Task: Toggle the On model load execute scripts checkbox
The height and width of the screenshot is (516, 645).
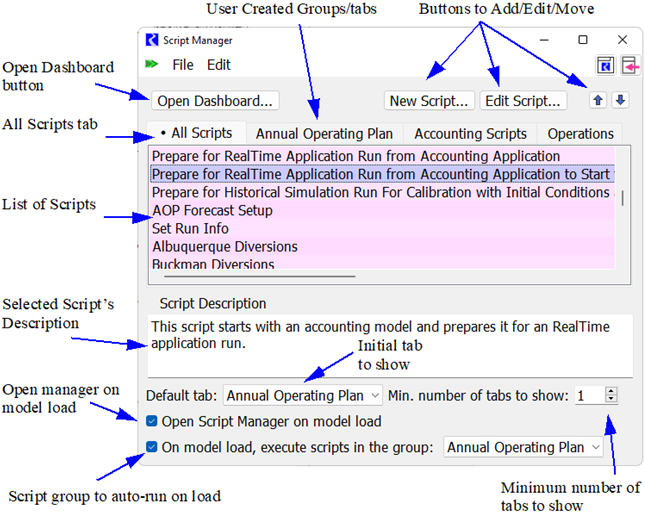Action: pyautogui.click(x=152, y=447)
